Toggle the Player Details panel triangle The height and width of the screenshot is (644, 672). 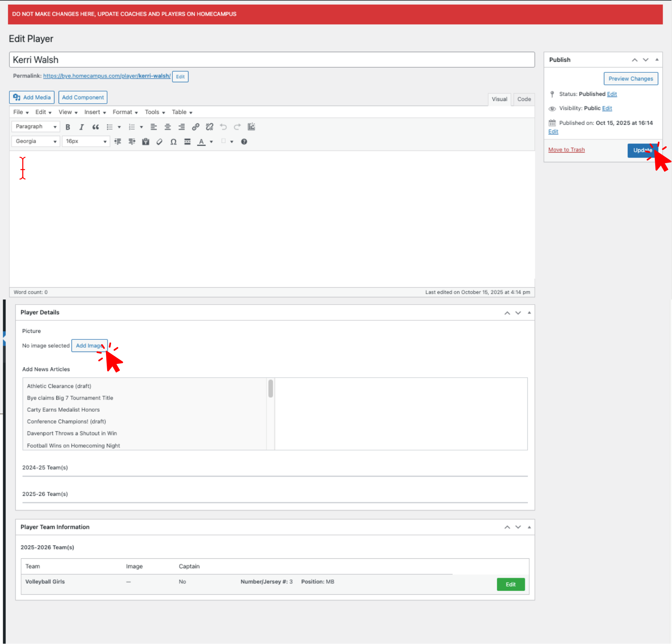pos(529,313)
